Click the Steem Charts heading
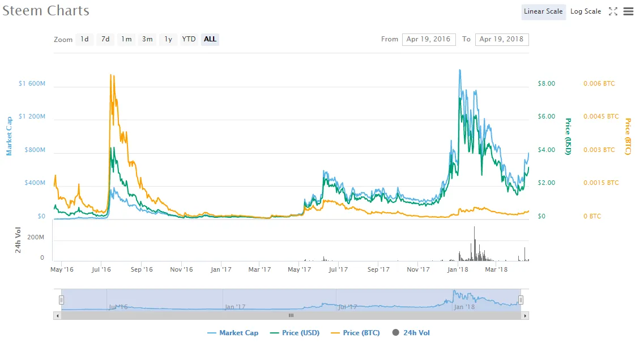Viewport: 644px width, 342px height. tap(45, 10)
